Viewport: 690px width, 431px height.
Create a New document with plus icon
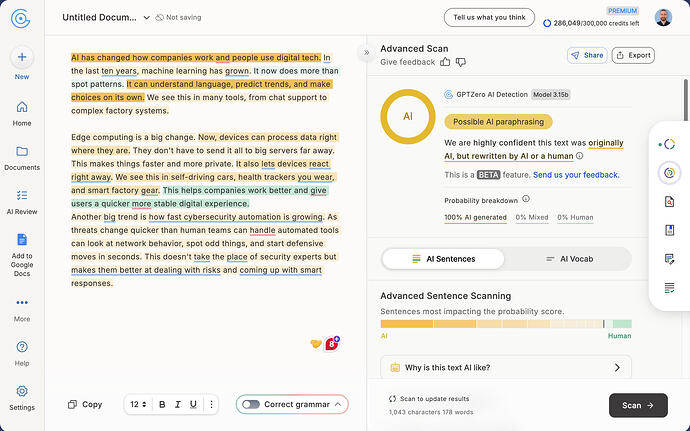(x=22, y=57)
